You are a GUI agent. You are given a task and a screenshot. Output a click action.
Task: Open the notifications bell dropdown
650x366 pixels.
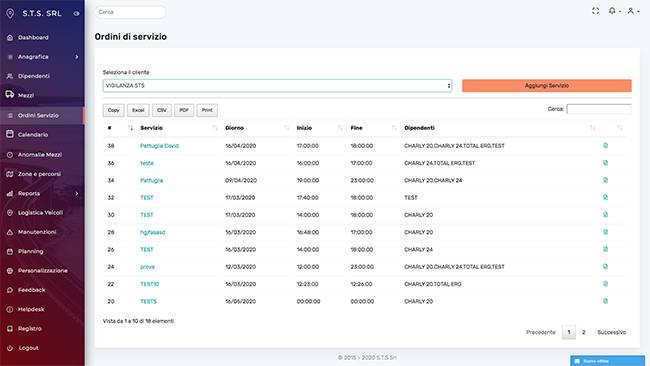(x=614, y=11)
